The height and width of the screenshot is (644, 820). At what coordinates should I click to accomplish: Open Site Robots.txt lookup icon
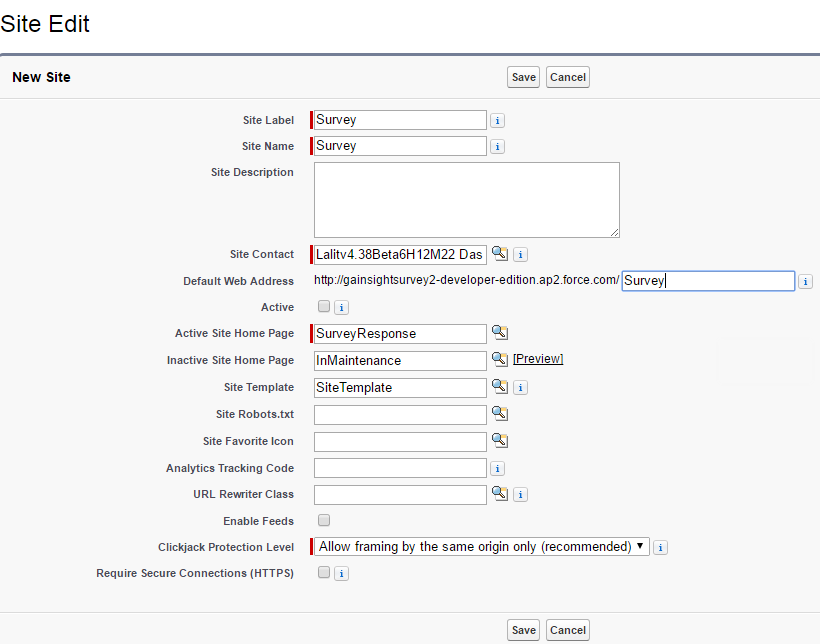(499, 413)
